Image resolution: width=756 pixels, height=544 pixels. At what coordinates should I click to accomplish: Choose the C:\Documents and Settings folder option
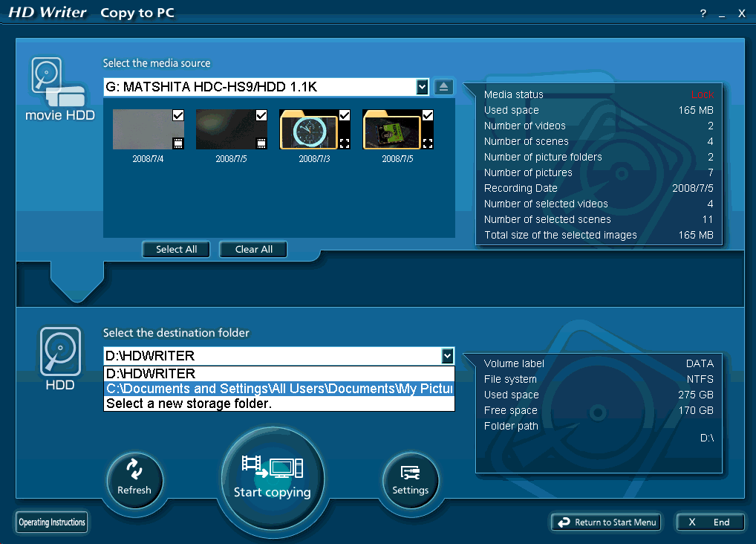(x=278, y=389)
